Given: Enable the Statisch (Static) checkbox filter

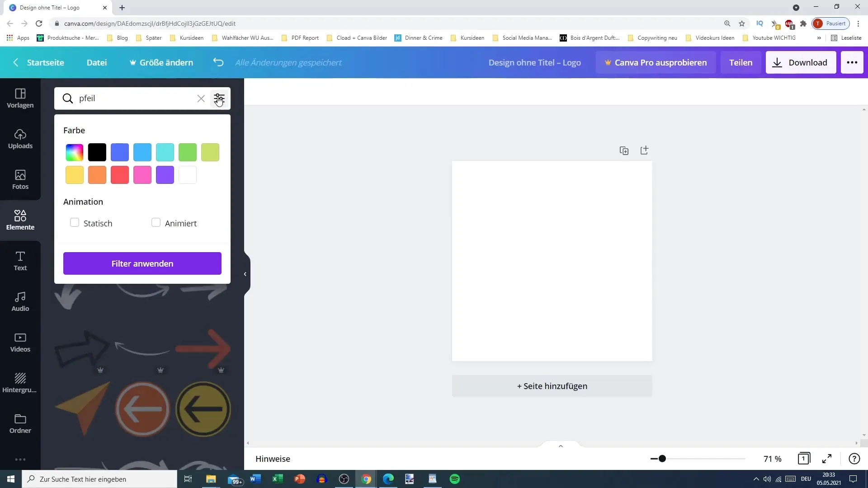Looking at the screenshot, I should 75,223.
